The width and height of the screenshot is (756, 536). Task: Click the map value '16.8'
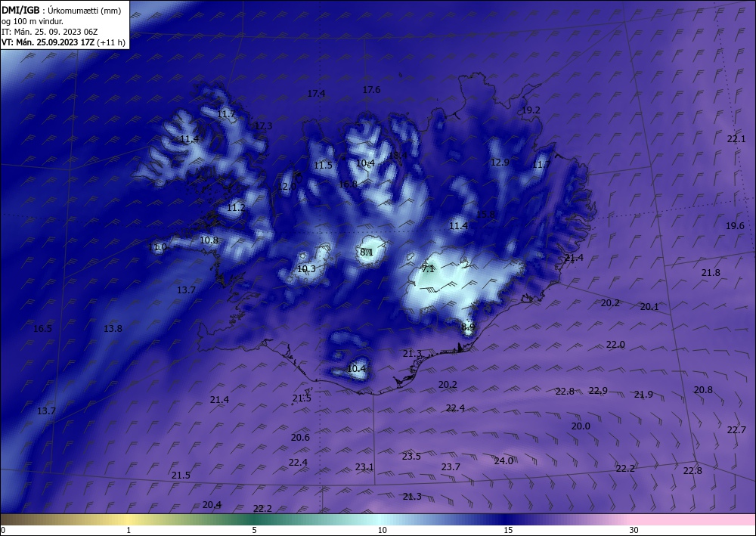pyautogui.click(x=348, y=184)
